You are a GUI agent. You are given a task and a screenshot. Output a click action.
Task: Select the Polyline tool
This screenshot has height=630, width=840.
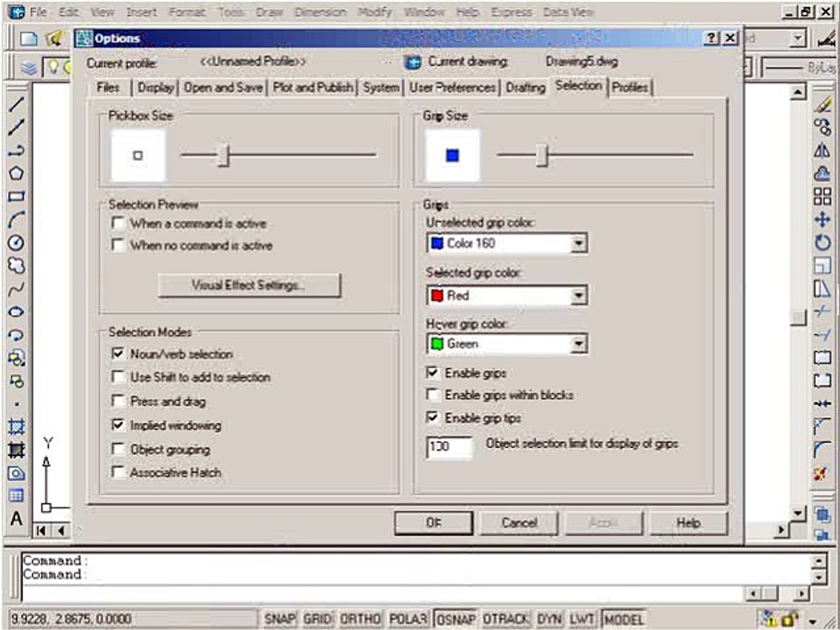coord(16,150)
